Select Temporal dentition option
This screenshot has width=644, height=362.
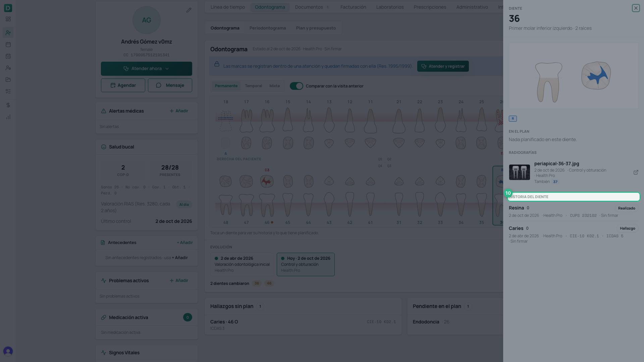click(253, 86)
